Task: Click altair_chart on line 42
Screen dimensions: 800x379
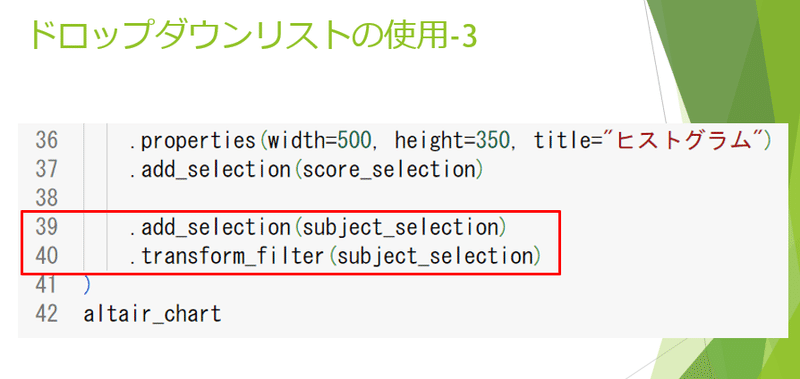Action: (x=153, y=314)
